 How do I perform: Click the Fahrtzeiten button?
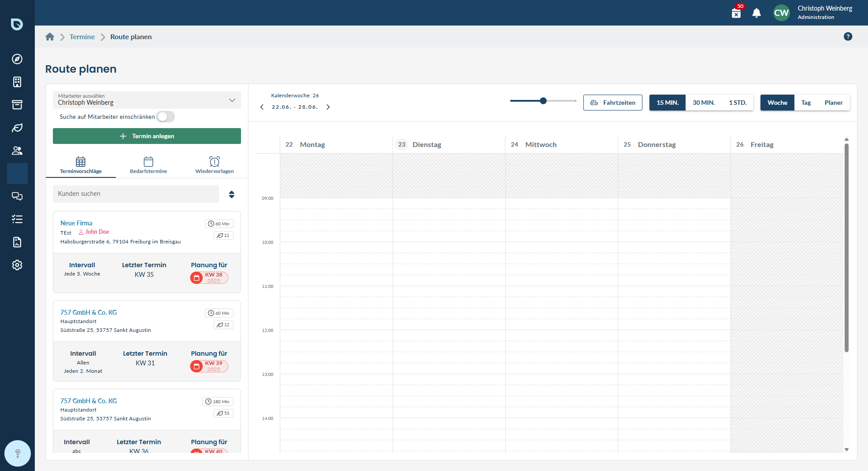click(612, 103)
